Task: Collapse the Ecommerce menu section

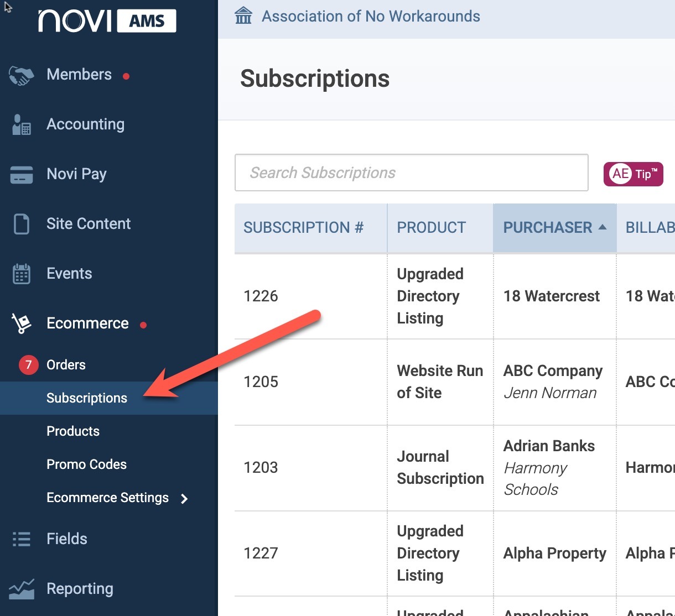Action: 87,323
